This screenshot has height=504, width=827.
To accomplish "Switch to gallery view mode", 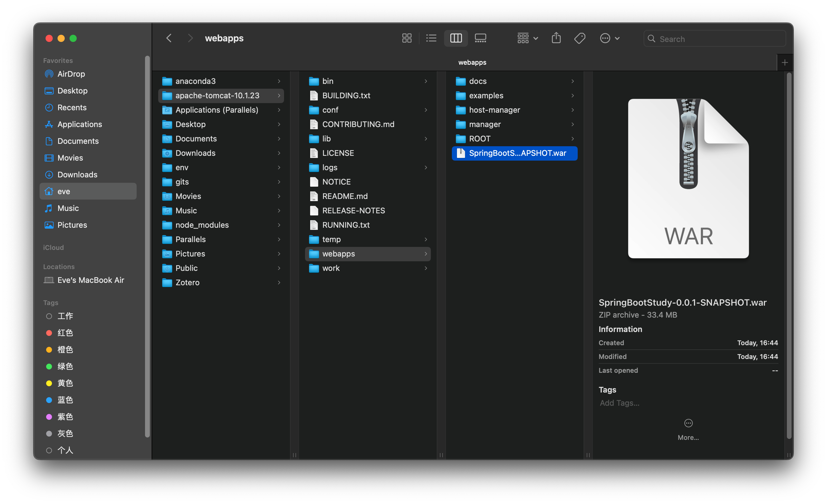I will click(x=480, y=38).
